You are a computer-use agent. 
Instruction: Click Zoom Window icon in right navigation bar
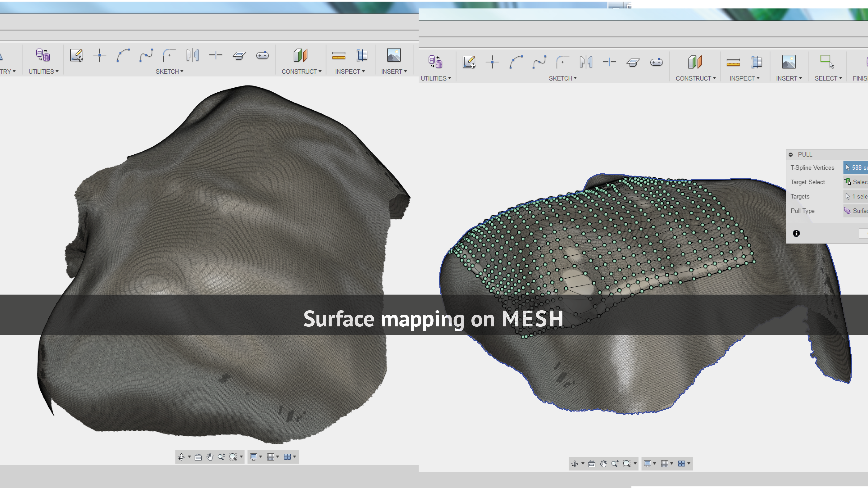click(x=627, y=464)
